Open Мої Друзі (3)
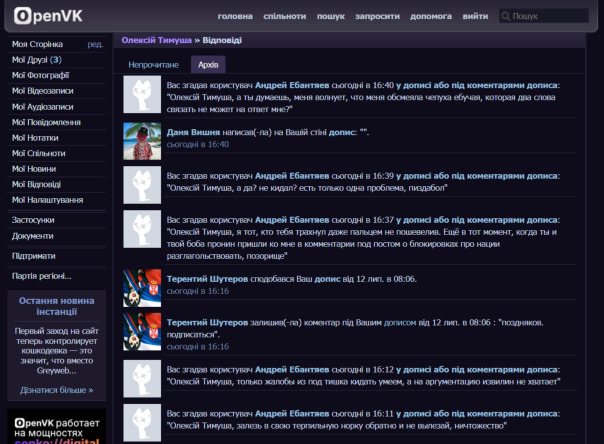The width and height of the screenshot is (604, 444). tap(37, 60)
